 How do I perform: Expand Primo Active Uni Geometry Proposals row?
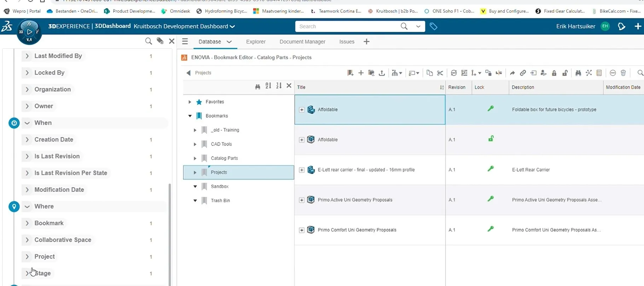pyautogui.click(x=302, y=200)
